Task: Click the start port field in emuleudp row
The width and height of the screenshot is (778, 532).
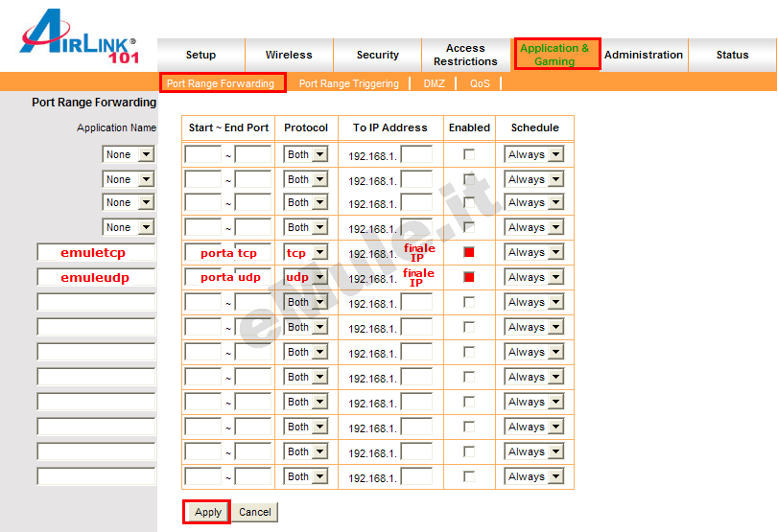Action: click(202, 277)
